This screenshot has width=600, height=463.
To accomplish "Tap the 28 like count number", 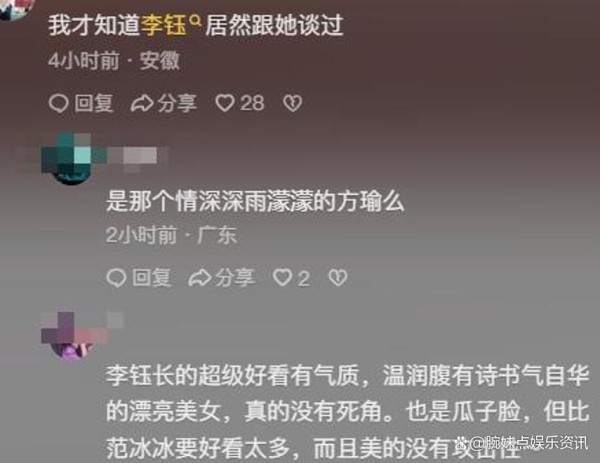I will pos(252,103).
